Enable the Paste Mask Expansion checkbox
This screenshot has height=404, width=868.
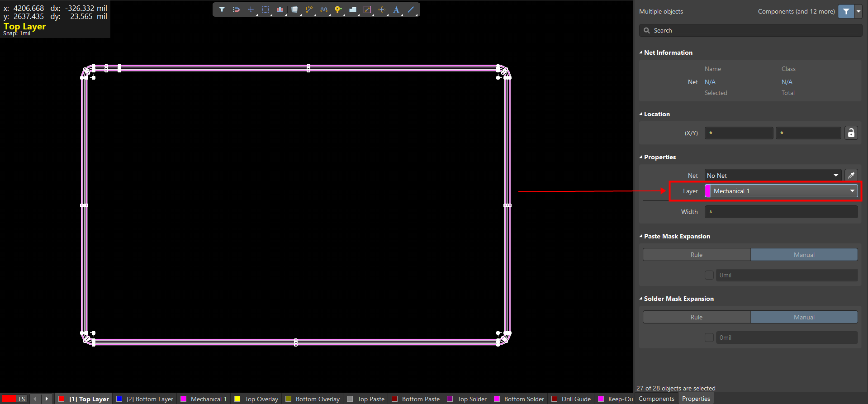tap(709, 275)
